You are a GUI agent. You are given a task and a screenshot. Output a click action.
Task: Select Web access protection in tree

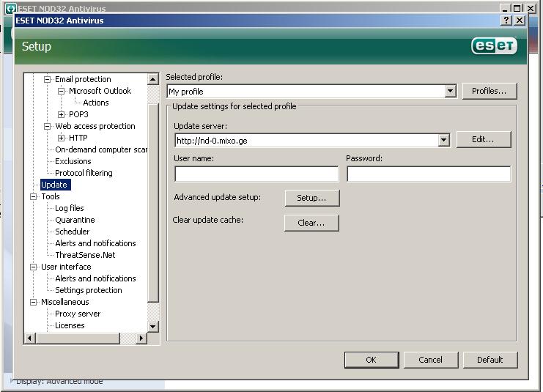[95, 126]
